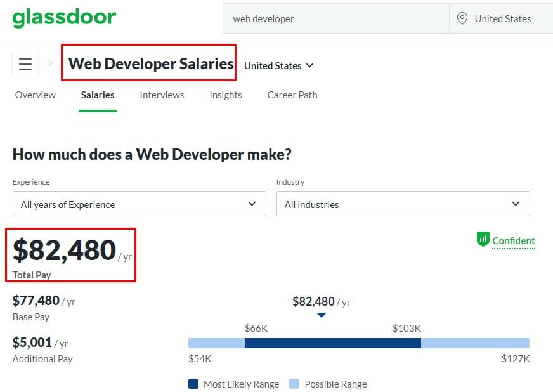Screen dimensions: 553x392
Task: Open the green Confident shield icon
Action: (x=483, y=239)
